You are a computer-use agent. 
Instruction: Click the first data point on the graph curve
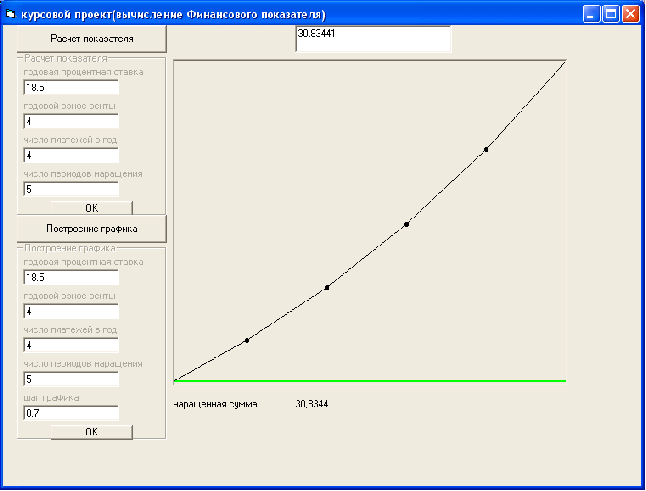point(247,340)
